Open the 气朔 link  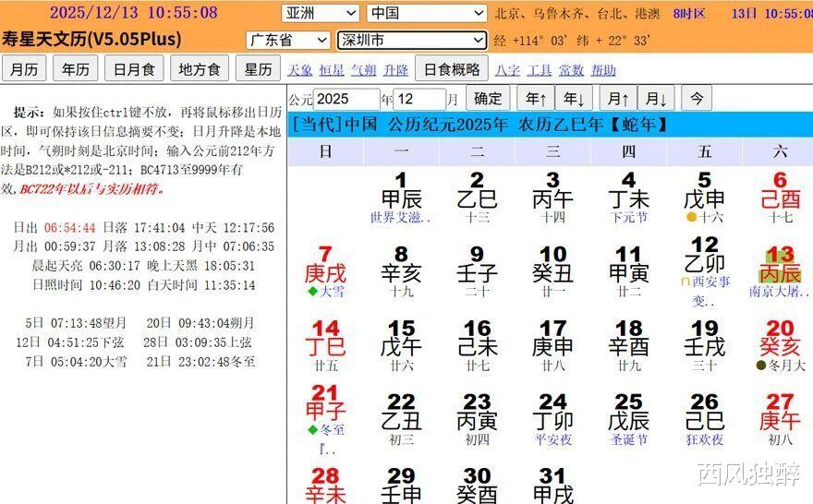363,70
